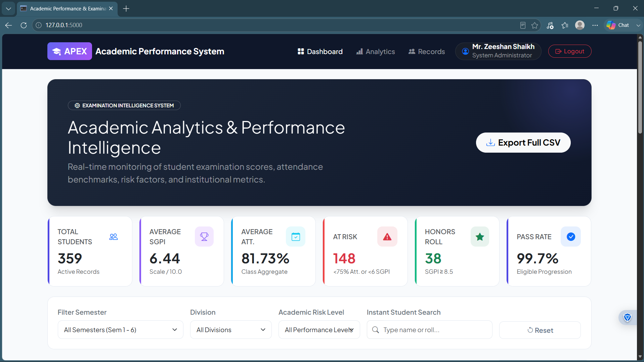Click the Reset filters button
The image size is (644, 362).
pos(540,330)
